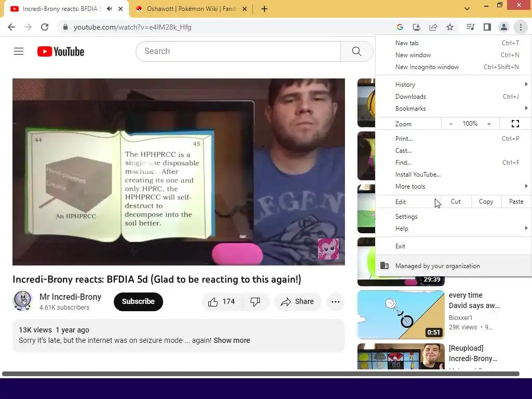
Task: Click the install app icon in address bar
Action: click(x=416, y=27)
